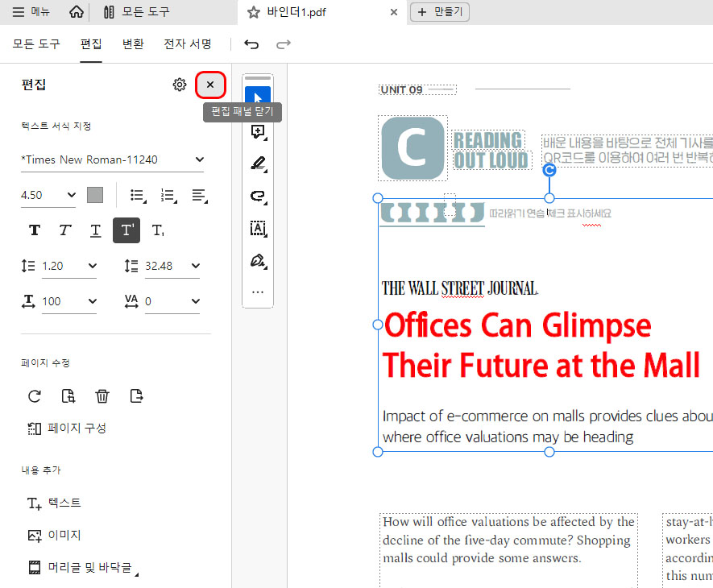The image size is (713, 588).
Task: Click the insert page icon
Action: pos(136,396)
